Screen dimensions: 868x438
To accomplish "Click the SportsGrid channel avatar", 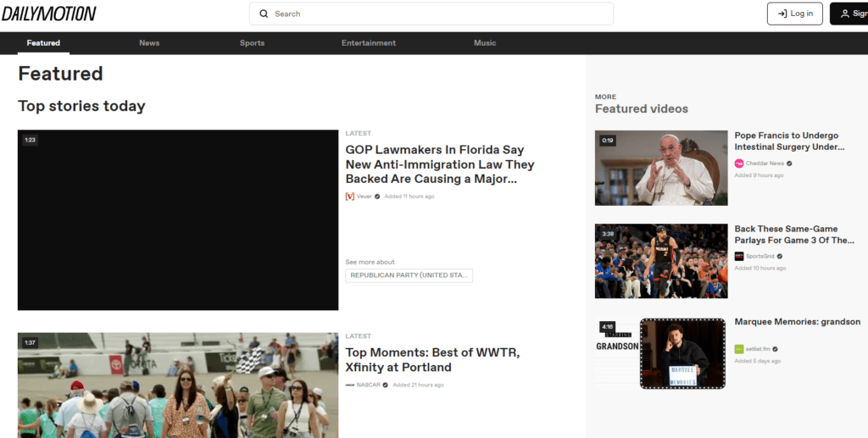I will (x=739, y=256).
